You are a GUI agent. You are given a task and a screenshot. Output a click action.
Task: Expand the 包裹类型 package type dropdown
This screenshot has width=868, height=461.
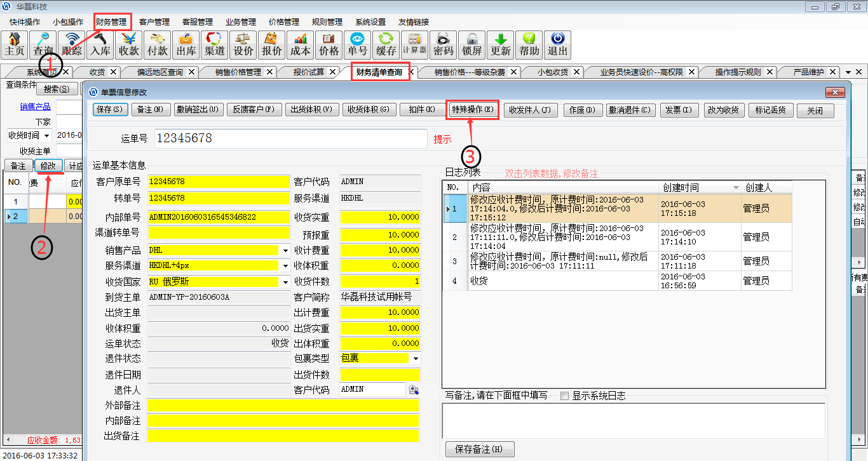coord(416,359)
